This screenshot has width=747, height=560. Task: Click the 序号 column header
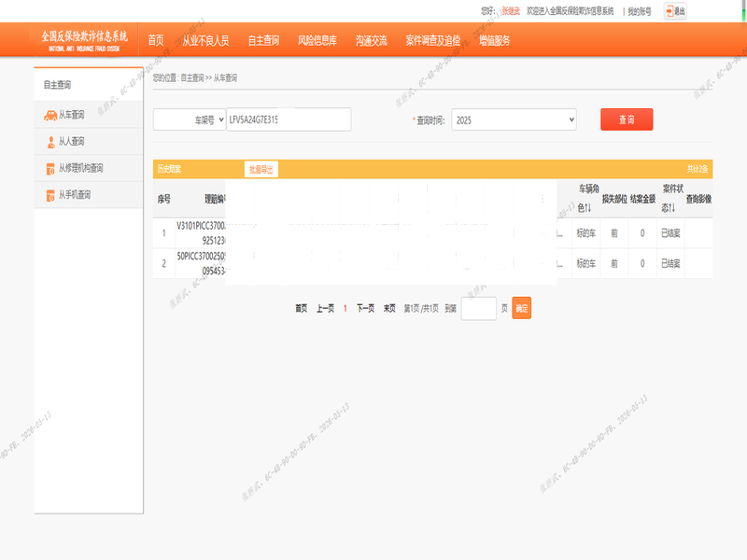click(164, 199)
